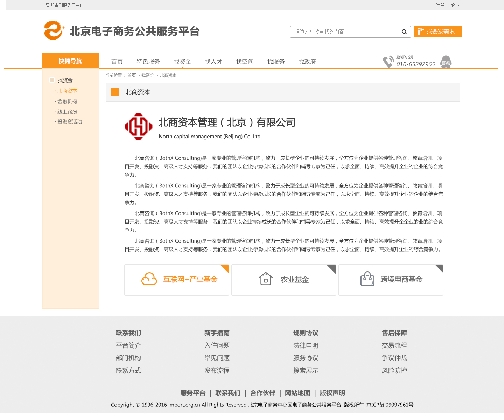This screenshot has height=420, width=504.
Task: Click 服务平台 in the bottom footer bar
Action: click(x=193, y=393)
